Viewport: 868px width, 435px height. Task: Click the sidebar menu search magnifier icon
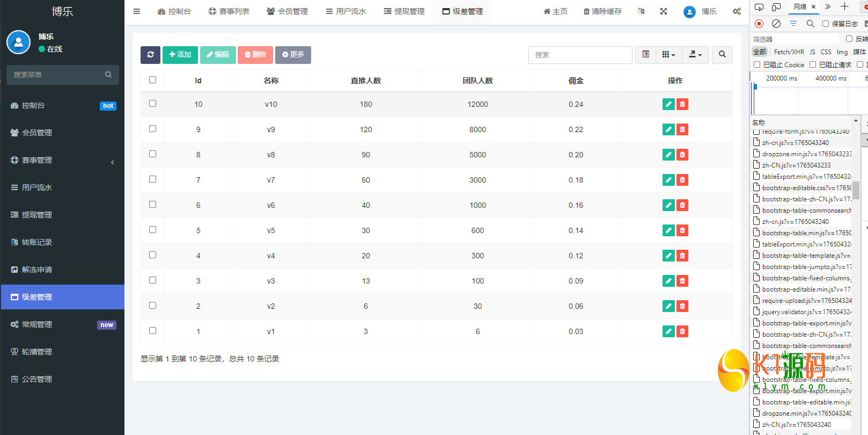108,75
